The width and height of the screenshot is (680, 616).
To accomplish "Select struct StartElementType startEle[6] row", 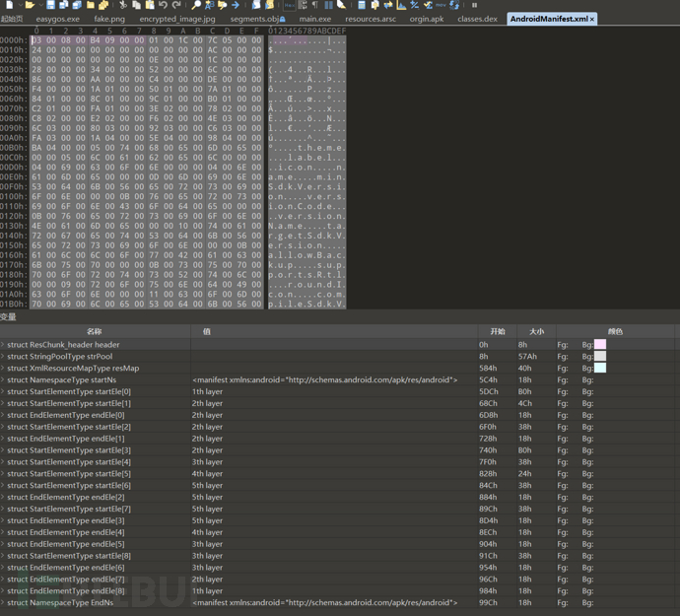I will coord(340,486).
